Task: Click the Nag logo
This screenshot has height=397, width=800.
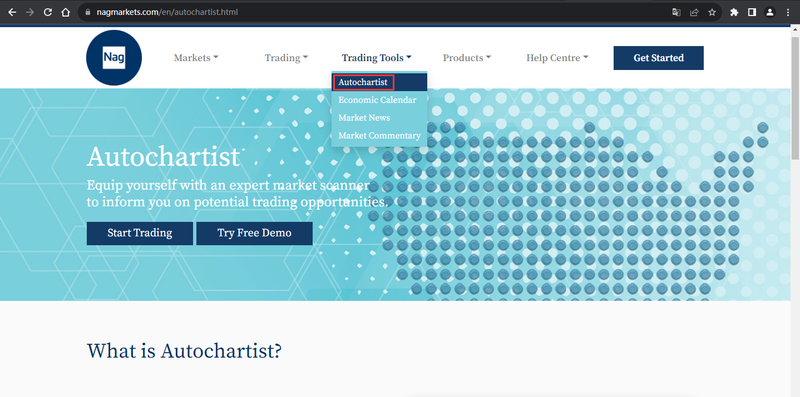Action: [x=114, y=58]
